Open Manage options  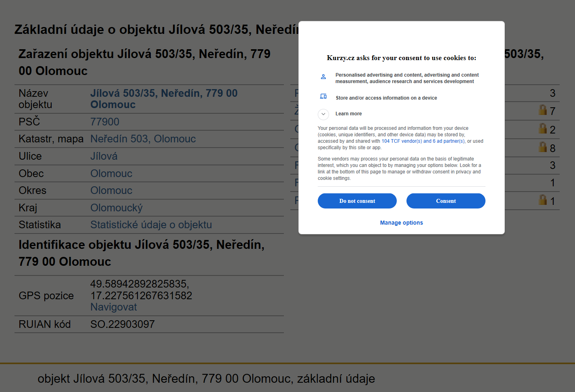[x=402, y=223]
